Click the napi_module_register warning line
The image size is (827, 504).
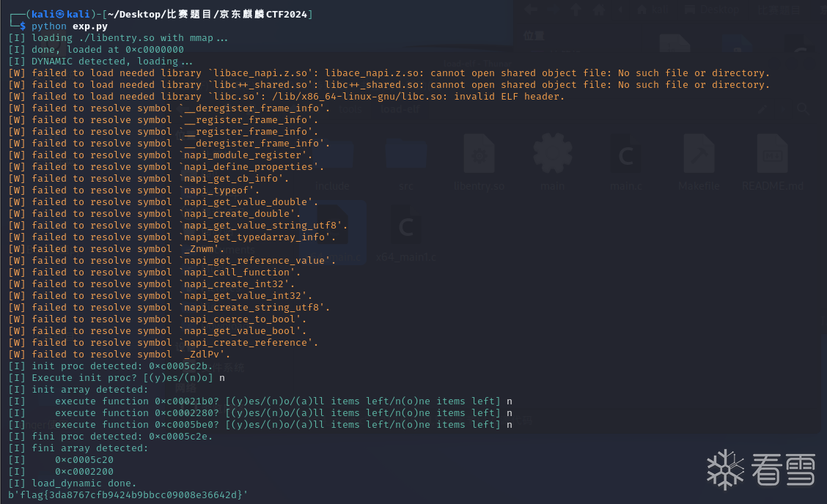pyautogui.click(x=161, y=155)
